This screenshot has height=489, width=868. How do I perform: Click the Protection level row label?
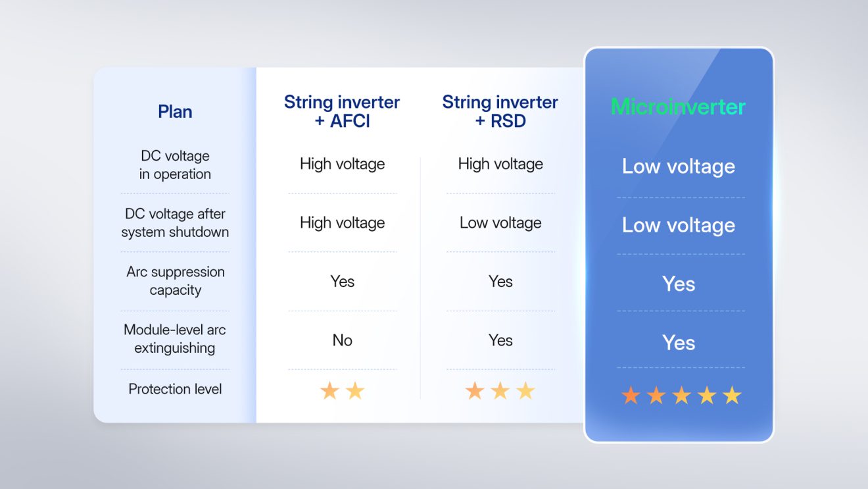[175, 389]
